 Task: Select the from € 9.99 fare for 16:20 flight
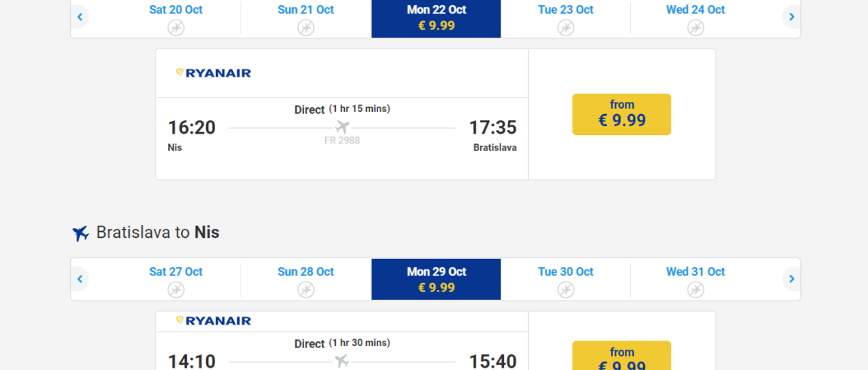tap(622, 114)
